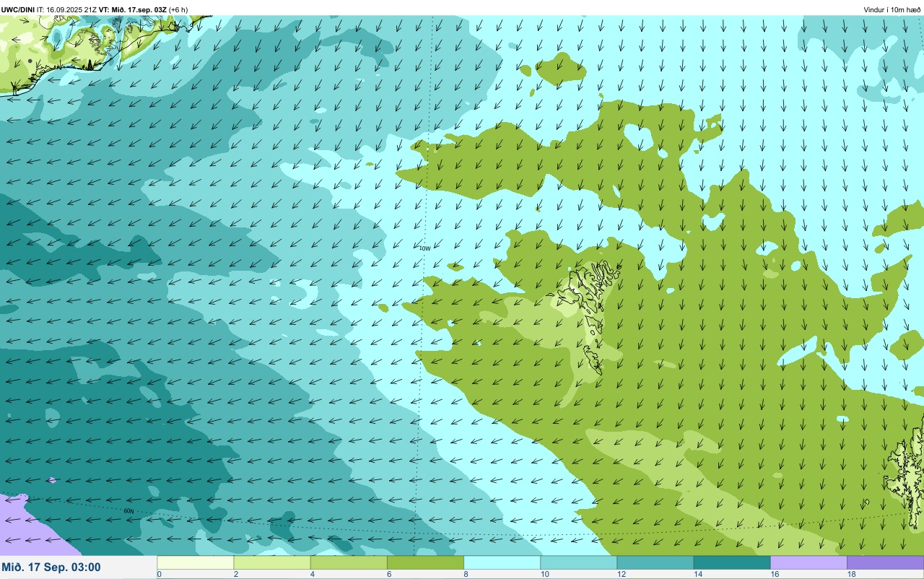Select the 4–6 green legend swatch
The width and height of the screenshot is (924, 579).
[x=349, y=562]
